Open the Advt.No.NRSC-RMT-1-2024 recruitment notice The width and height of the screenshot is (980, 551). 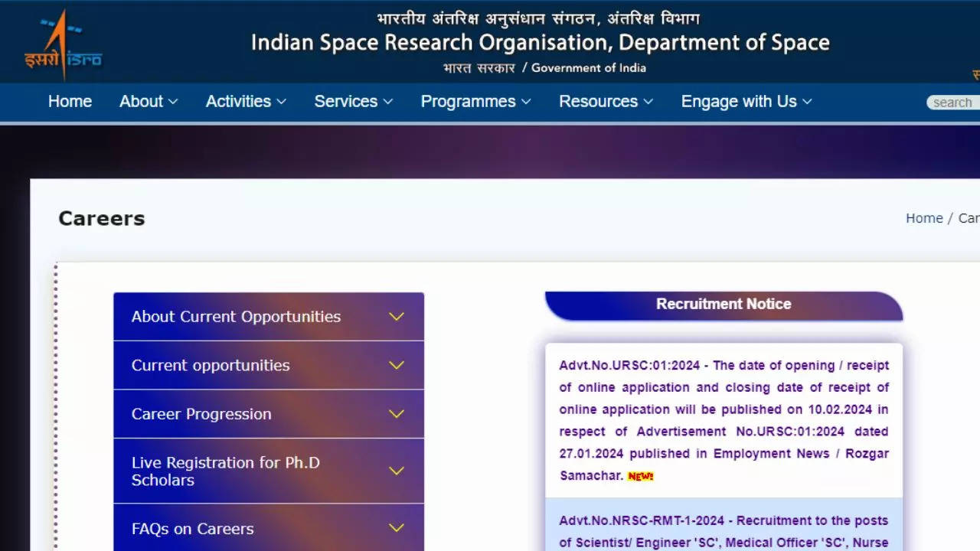tap(724, 532)
